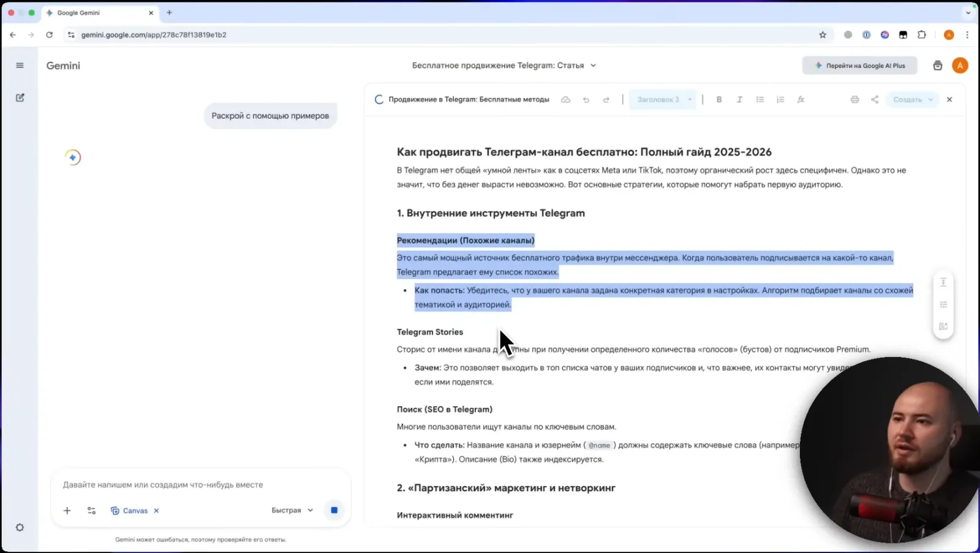The width and height of the screenshot is (980, 553).
Task: Toggle italic formatting
Action: [739, 99]
